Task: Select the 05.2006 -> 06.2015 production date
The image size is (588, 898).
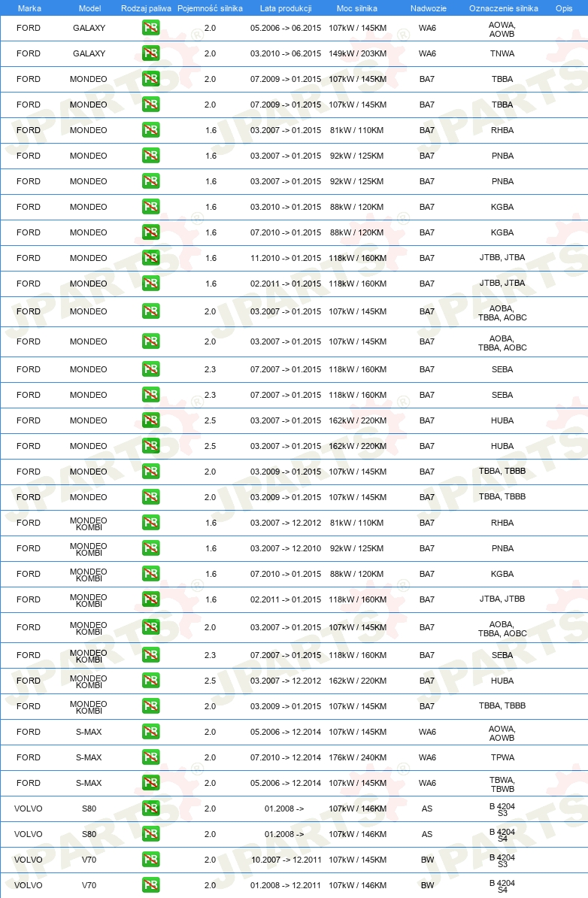Action: [286, 28]
